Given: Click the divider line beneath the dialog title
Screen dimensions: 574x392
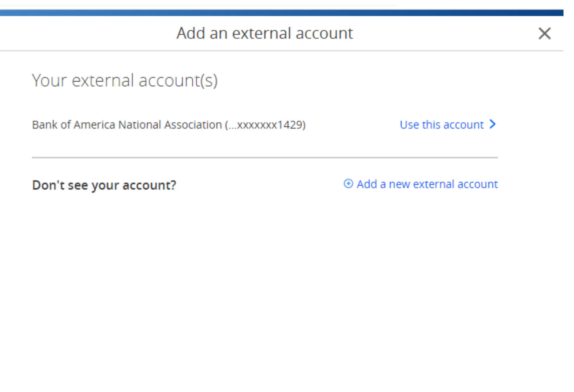Looking at the screenshot, I should pyautogui.click(x=281, y=51).
